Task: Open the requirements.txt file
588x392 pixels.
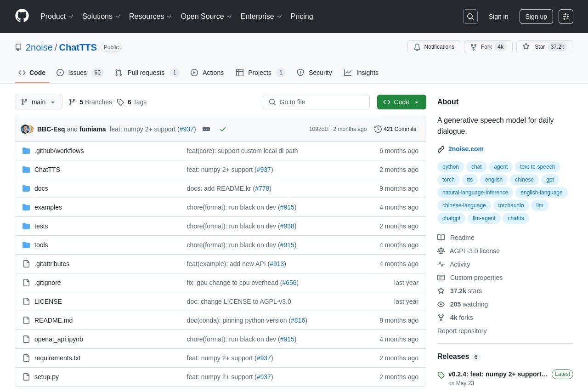Action: pos(57,358)
